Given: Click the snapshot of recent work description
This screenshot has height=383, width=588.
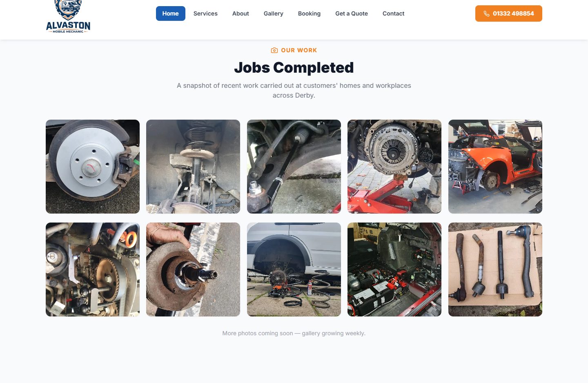Looking at the screenshot, I should pyautogui.click(x=294, y=90).
